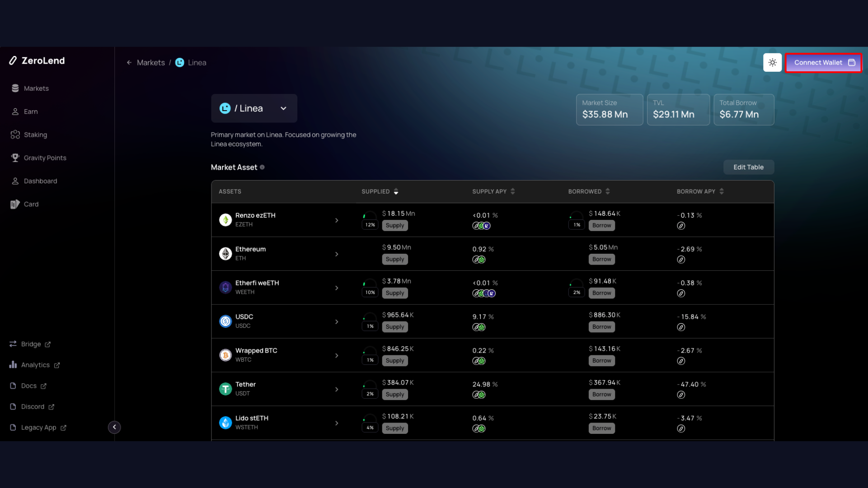Click Markets breadcrumb link
The height and width of the screenshot is (488, 868).
pyautogui.click(x=151, y=63)
